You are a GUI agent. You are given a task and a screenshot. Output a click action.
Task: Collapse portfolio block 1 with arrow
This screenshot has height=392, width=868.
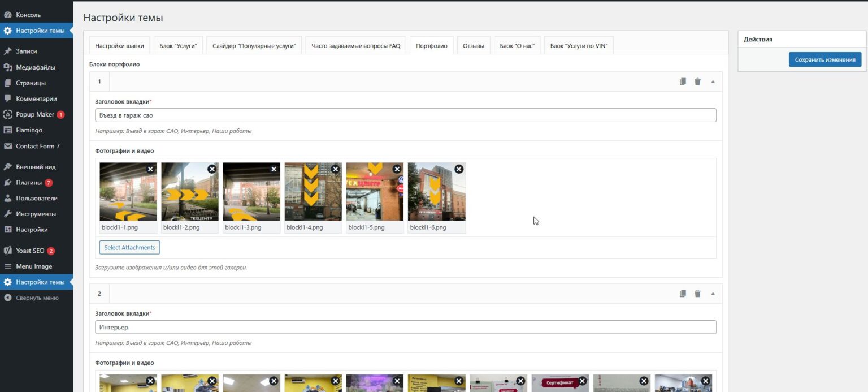[713, 81]
